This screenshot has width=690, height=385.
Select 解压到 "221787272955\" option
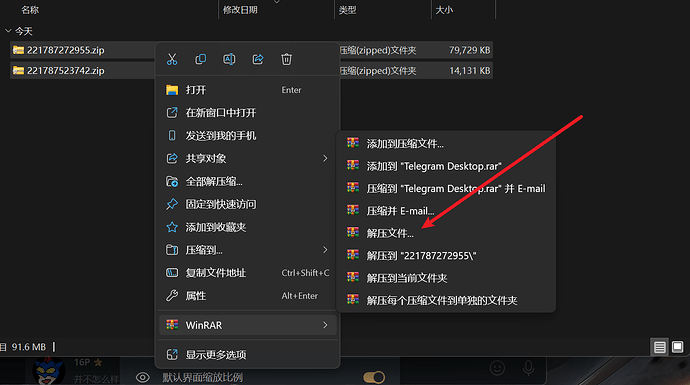coord(446,256)
